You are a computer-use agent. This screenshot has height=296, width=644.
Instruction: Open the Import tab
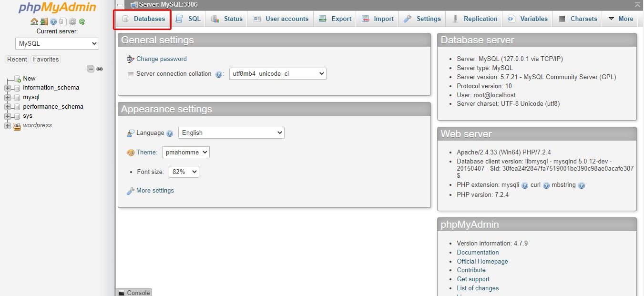point(378,19)
